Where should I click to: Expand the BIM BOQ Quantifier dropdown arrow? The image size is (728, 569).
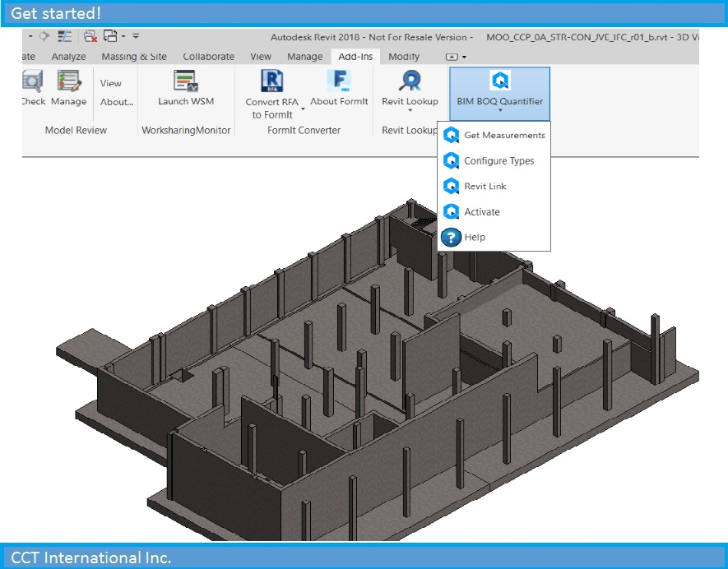click(502, 109)
